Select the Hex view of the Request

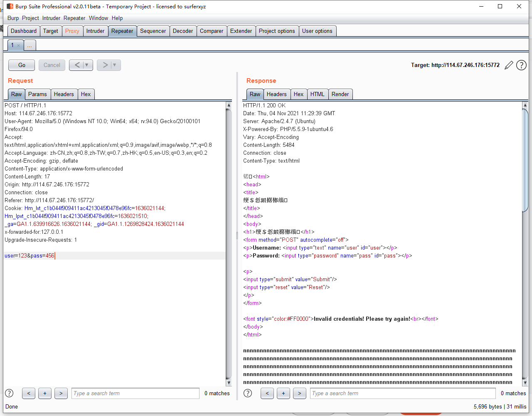[86, 94]
